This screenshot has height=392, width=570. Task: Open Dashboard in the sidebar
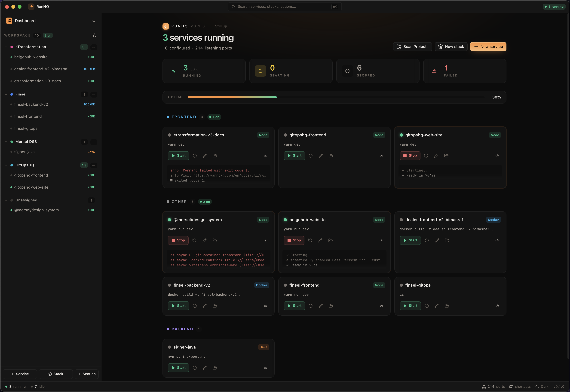[x=25, y=21]
